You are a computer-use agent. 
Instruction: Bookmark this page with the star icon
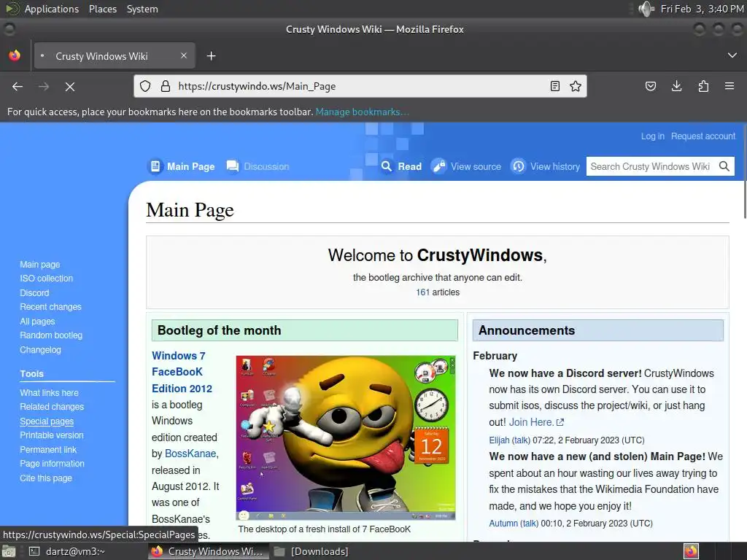coord(576,86)
